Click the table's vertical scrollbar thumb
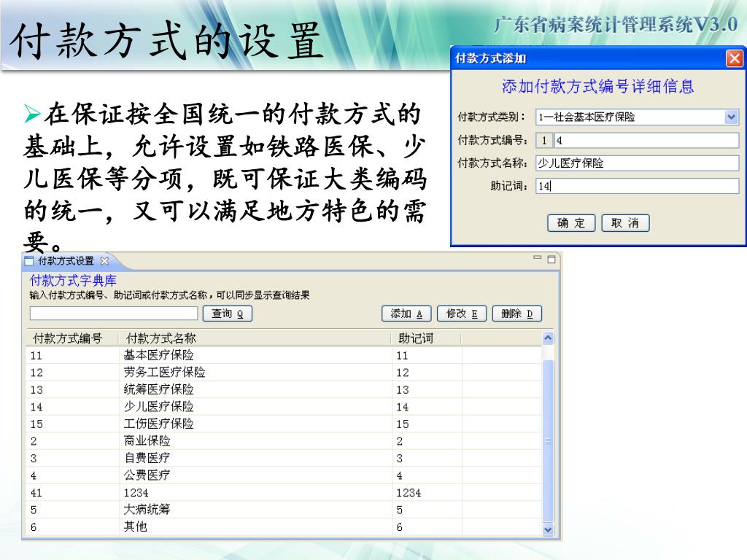747x560 pixels. [x=548, y=441]
